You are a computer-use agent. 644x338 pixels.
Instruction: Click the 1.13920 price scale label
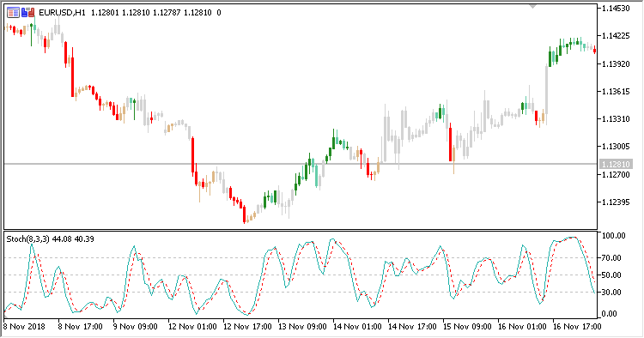click(x=616, y=64)
